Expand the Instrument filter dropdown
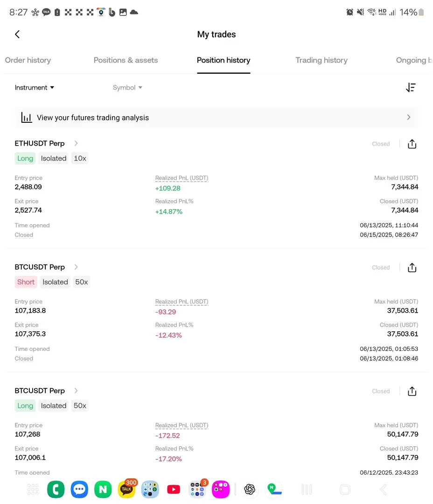433x504 pixels. (35, 87)
